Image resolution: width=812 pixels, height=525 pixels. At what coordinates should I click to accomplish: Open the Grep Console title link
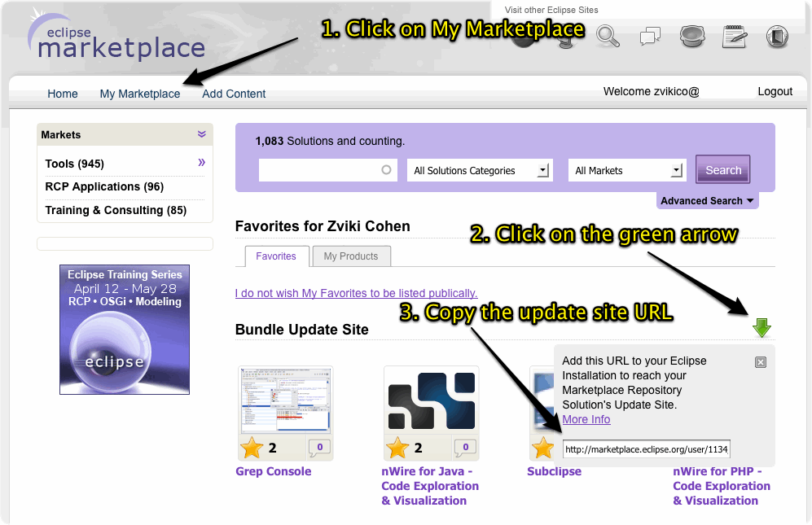coord(274,471)
